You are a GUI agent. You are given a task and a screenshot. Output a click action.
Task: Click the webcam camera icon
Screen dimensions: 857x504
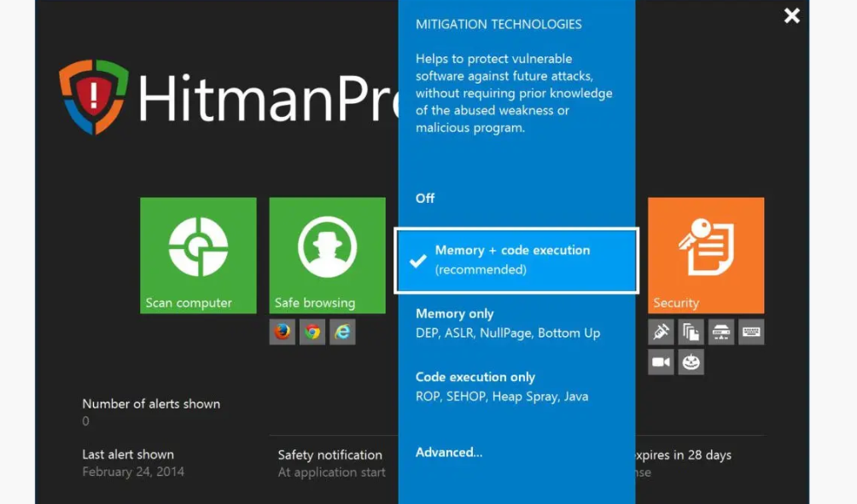click(661, 362)
